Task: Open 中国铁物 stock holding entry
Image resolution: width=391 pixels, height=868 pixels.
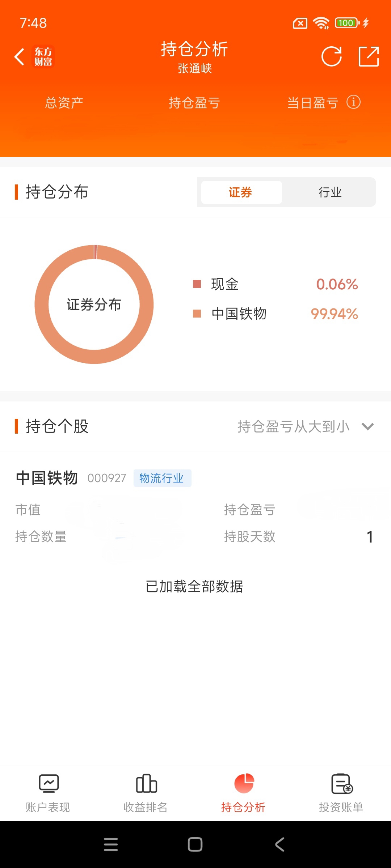Action: [x=47, y=478]
